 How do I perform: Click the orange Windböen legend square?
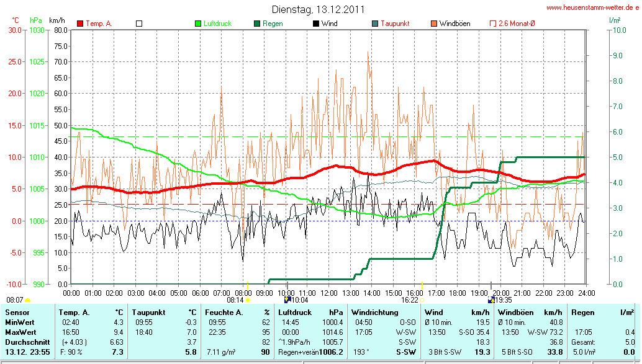pyautogui.click(x=434, y=24)
